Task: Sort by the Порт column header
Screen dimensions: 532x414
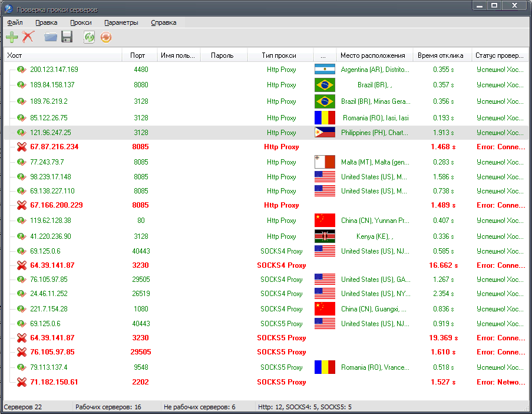Action: pyautogui.click(x=138, y=55)
